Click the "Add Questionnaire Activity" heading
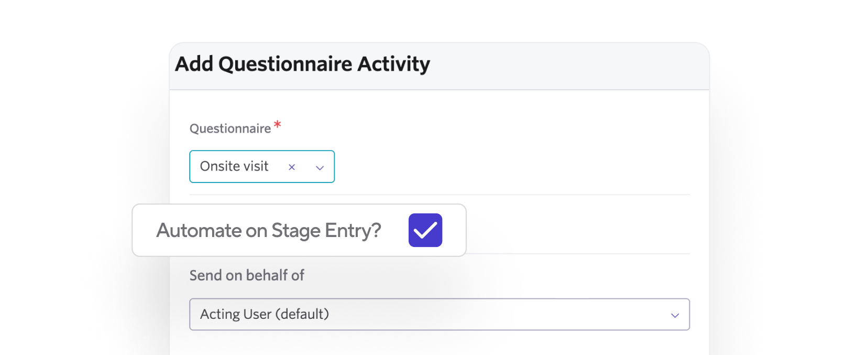The height and width of the screenshot is (355, 868). (302, 64)
